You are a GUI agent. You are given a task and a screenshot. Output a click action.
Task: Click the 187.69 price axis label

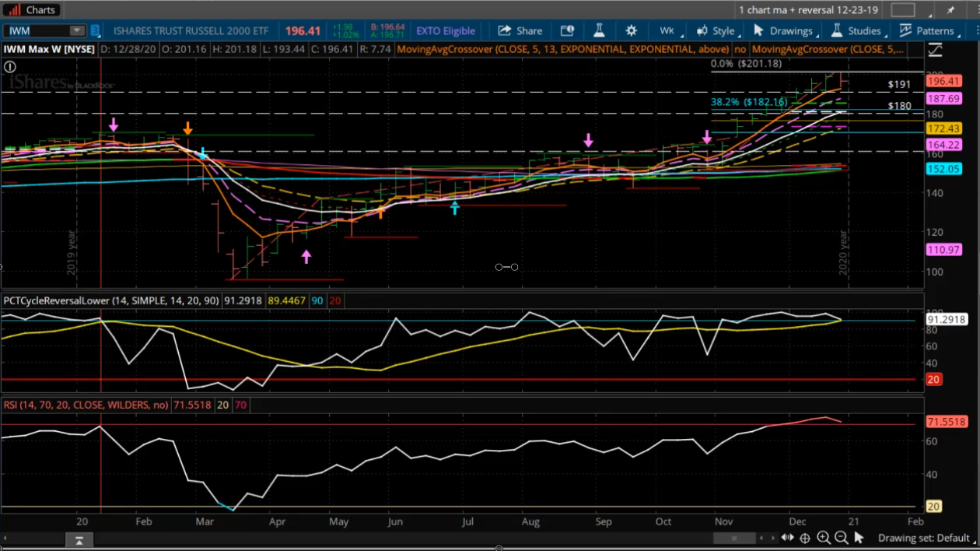click(x=944, y=99)
